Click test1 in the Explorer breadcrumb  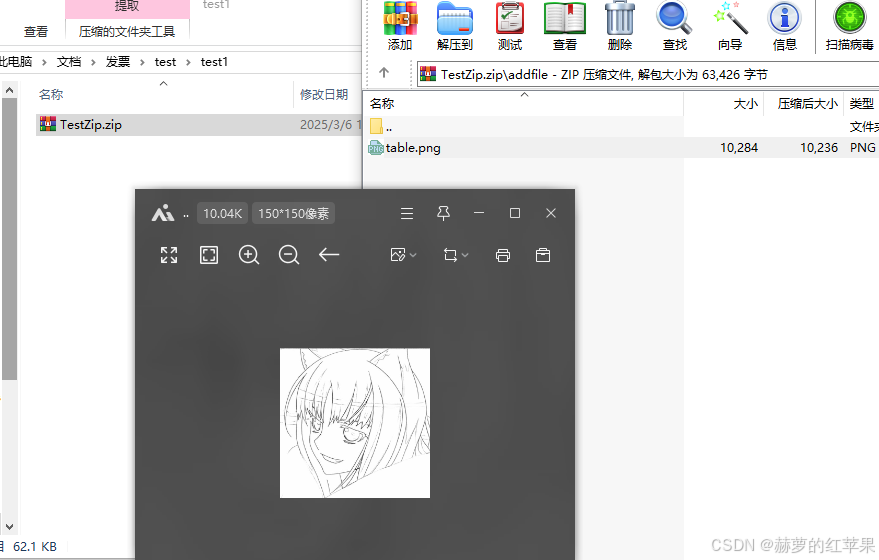(214, 62)
